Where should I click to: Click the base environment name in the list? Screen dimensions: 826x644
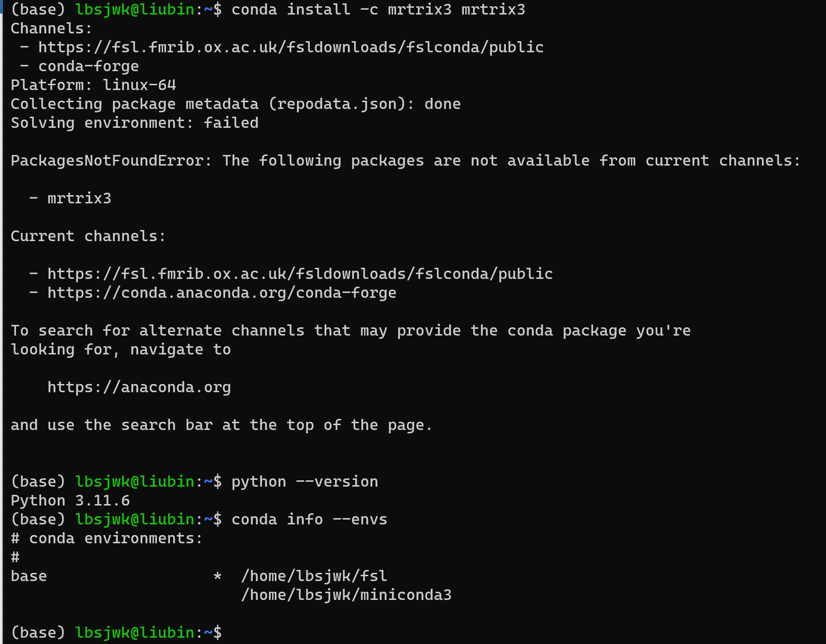29,576
